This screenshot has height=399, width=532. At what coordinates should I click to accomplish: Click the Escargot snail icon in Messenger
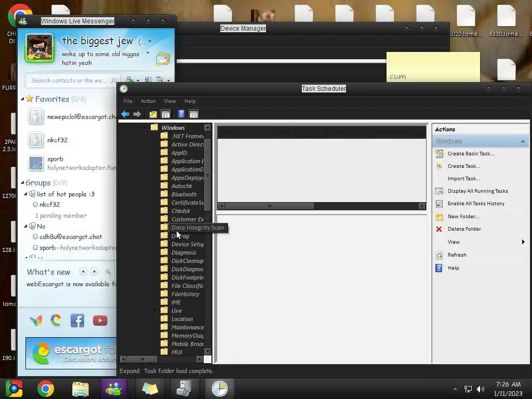56,320
